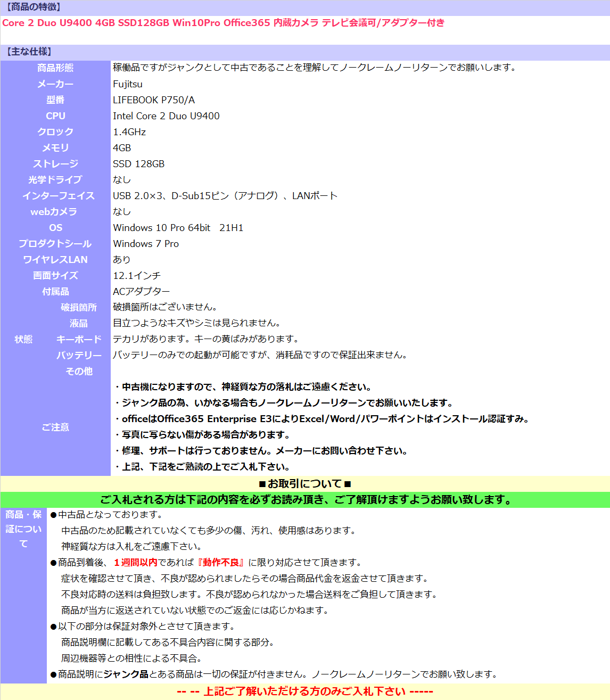Image resolution: width=610 pixels, height=700 pixels.
Task: Click the ワイヤレスLAN label cell
Action: click(55, 260)
